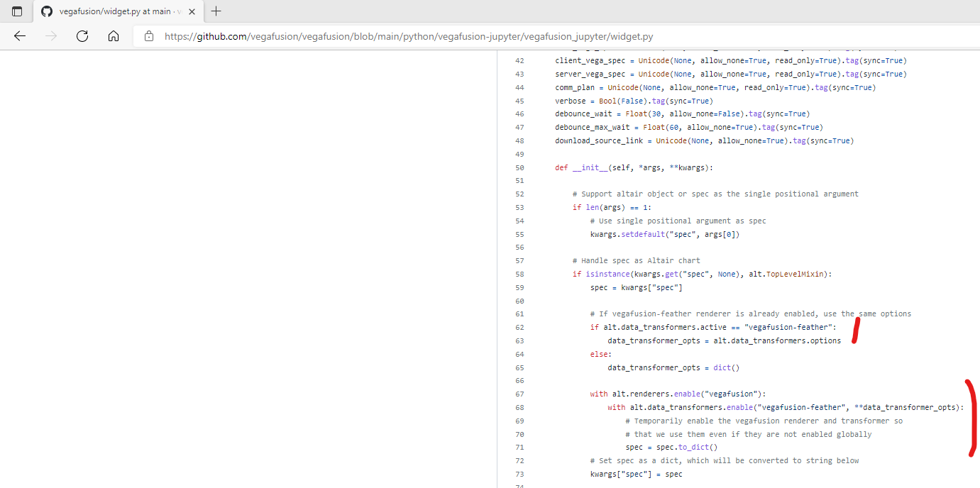The height and width of the screenshot is (488, 980).
Task: Click the 'Temporarily enable the vegafusion renderer' comment
Action: [764, 421]
